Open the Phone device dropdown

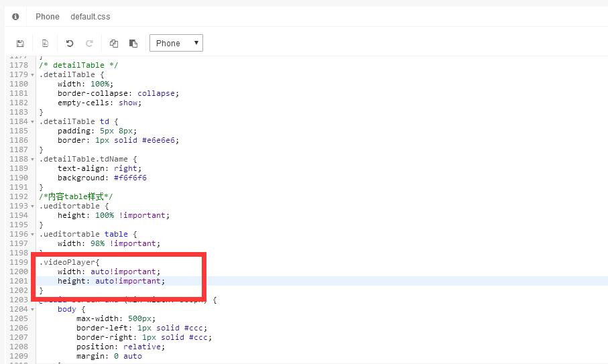[176, 44]
